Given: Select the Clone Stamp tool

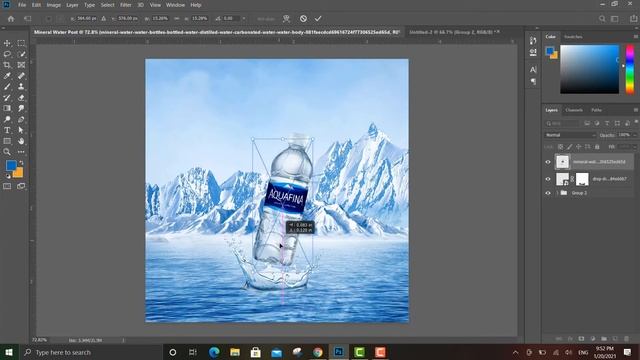Looking at the screenshot, I should 21,87.
